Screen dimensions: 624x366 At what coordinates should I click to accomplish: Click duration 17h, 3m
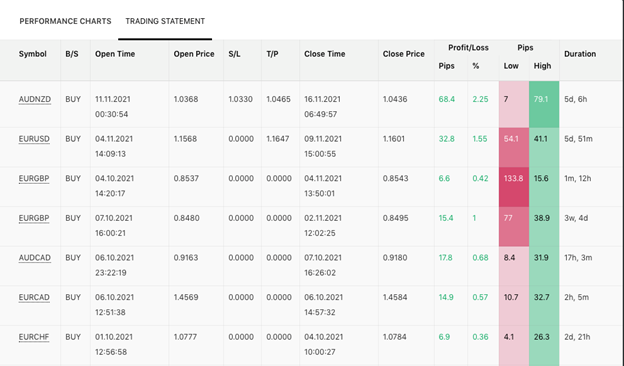click(x=578, y=258)
